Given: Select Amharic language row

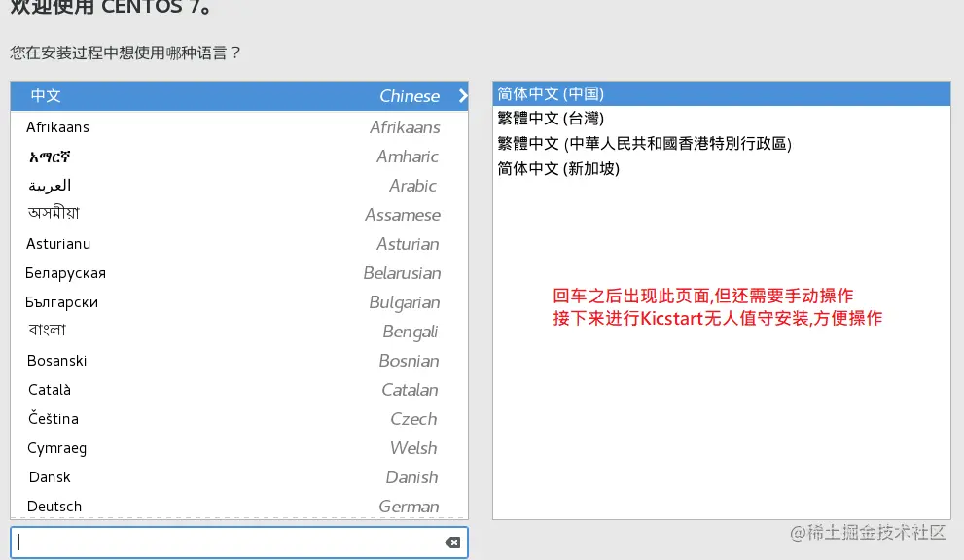Looking at the screenshot, I should (x=239, y=157).
